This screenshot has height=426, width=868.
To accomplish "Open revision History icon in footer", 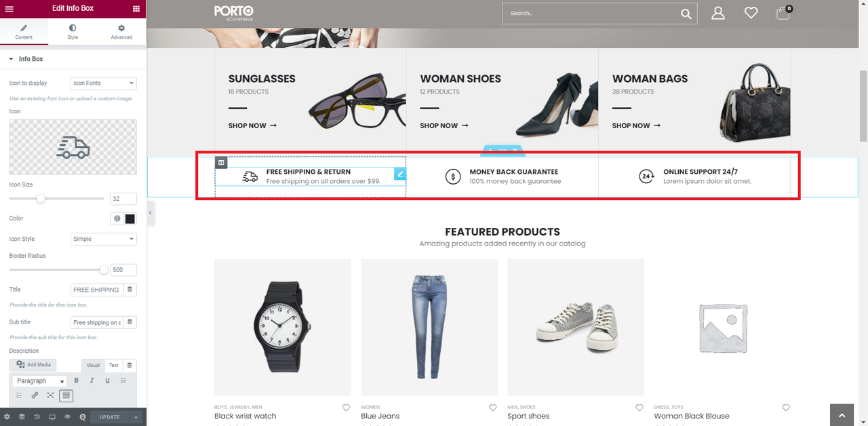I will pos(37,417).
